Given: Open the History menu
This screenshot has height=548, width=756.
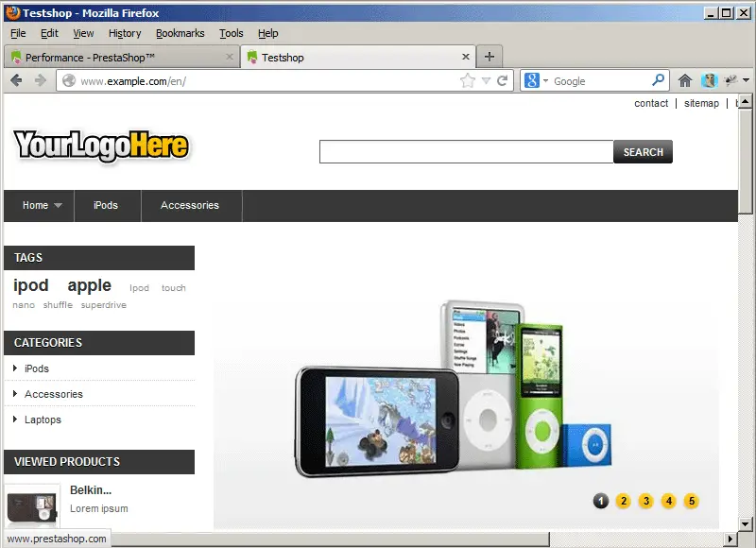Looking at the screenshot, I should 125,33.
